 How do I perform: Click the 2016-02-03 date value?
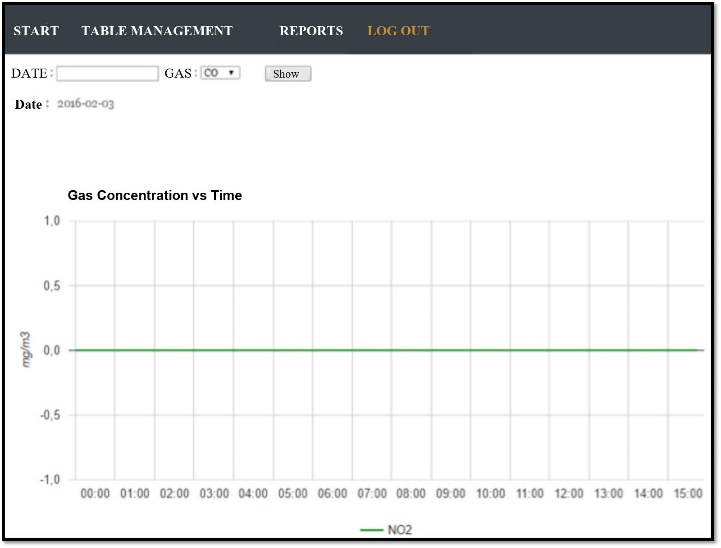[x=85, y=104]
